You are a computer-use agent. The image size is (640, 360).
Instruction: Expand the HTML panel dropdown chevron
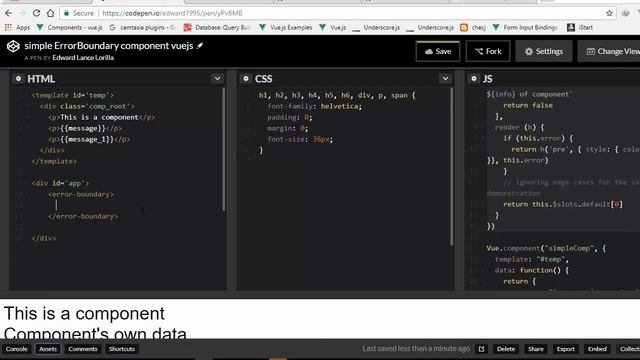[217, 78]
